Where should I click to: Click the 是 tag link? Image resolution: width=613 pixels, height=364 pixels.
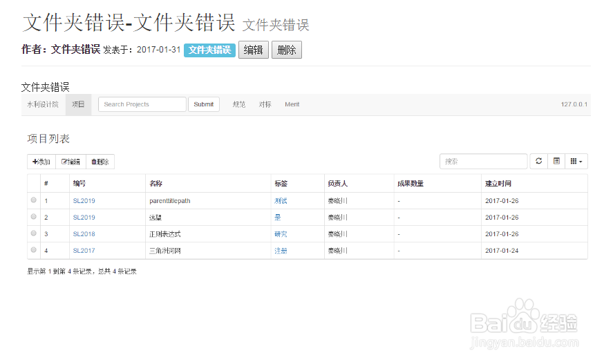(278, 218)
